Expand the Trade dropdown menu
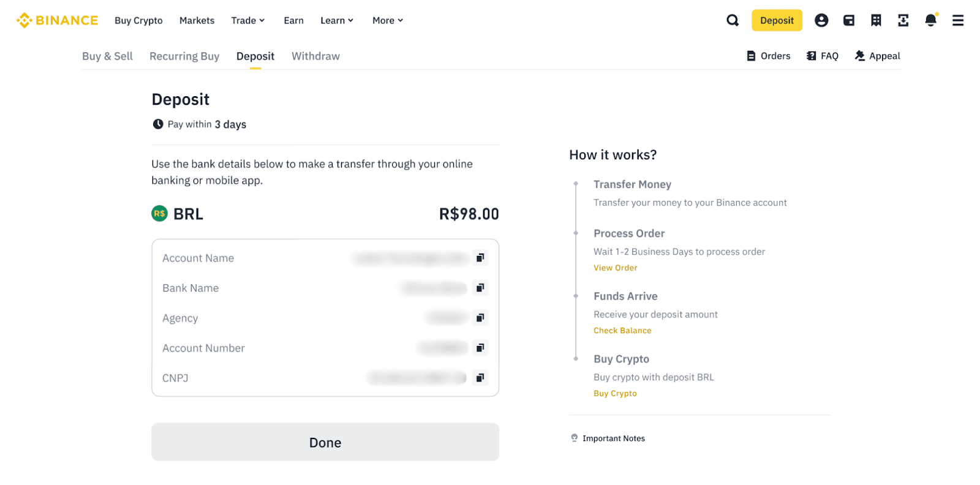Viewport: 980px width, 485px height. (247, 21)
